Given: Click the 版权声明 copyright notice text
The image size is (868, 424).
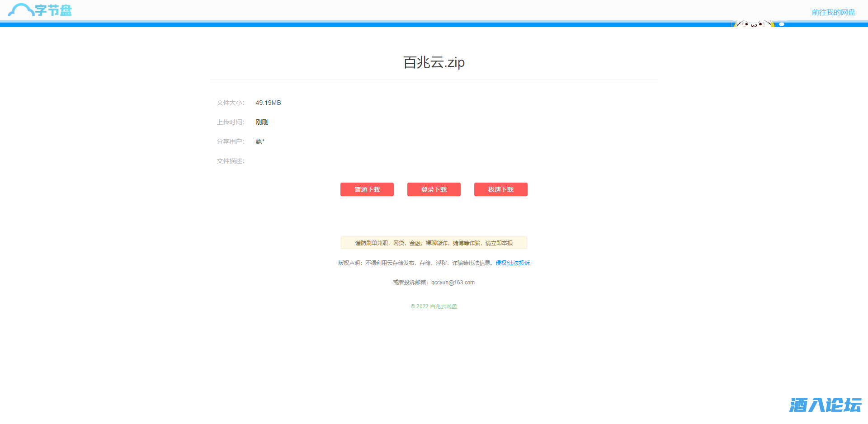Looking at the screenshot, I should 415,263.
